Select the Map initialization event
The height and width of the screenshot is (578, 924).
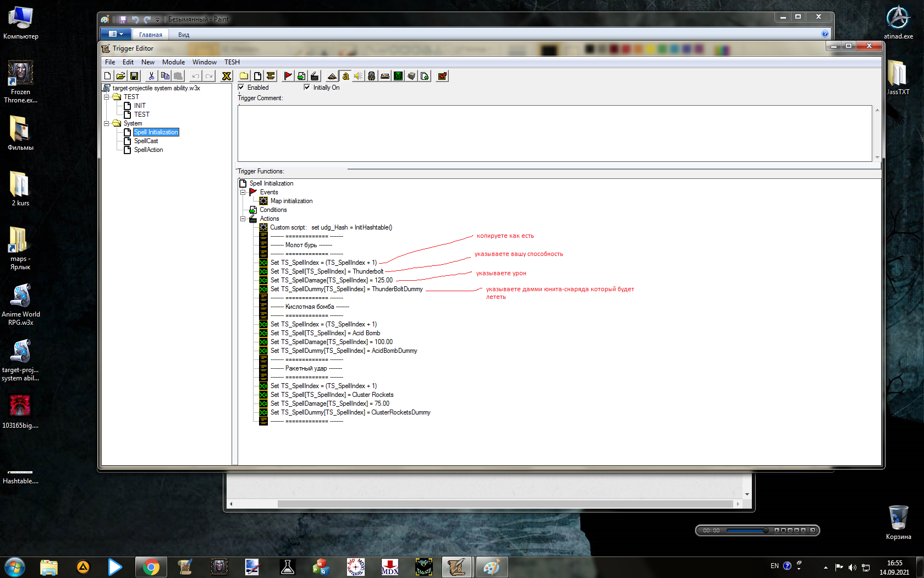[x=291, y=201]
